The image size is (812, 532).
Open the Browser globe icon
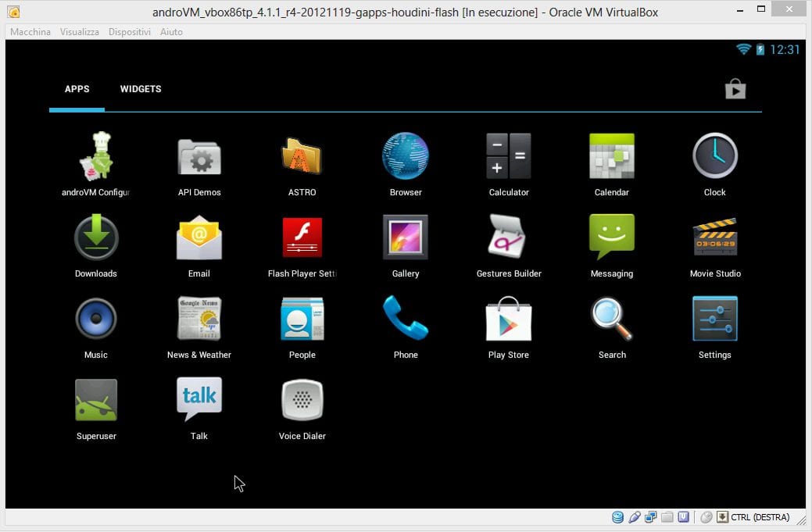[x=405, y=156]
